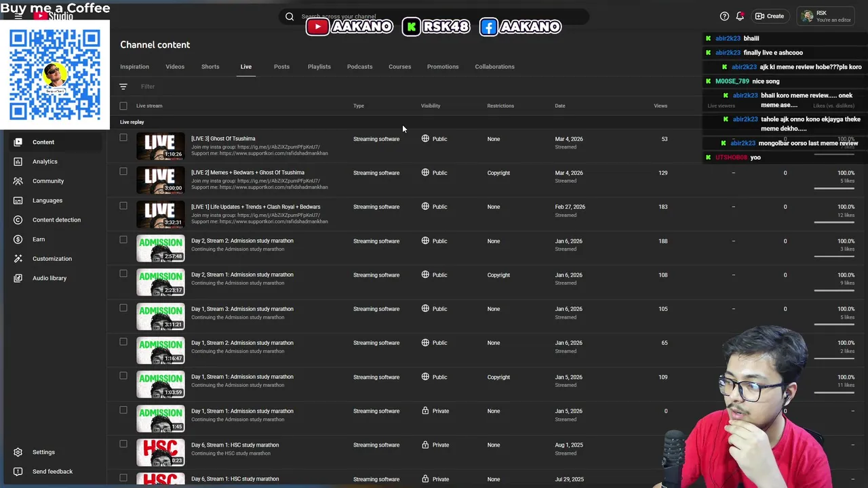868x488 pixels.
Task: Switch to the Playlists tab
Action: [x=319, y=66]
